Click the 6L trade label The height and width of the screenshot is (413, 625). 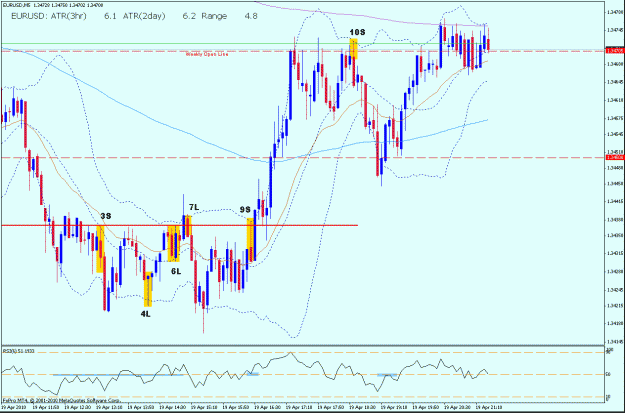point(176,271)
